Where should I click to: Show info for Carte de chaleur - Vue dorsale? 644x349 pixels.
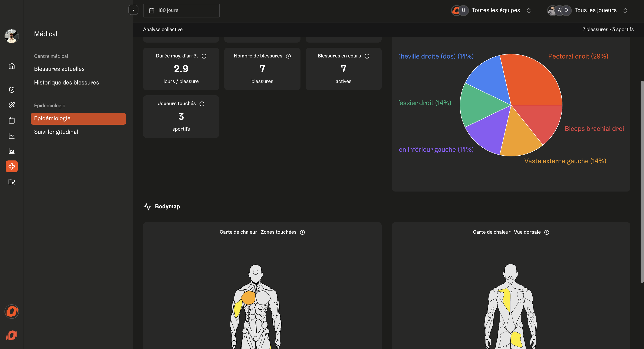[546, 232]
